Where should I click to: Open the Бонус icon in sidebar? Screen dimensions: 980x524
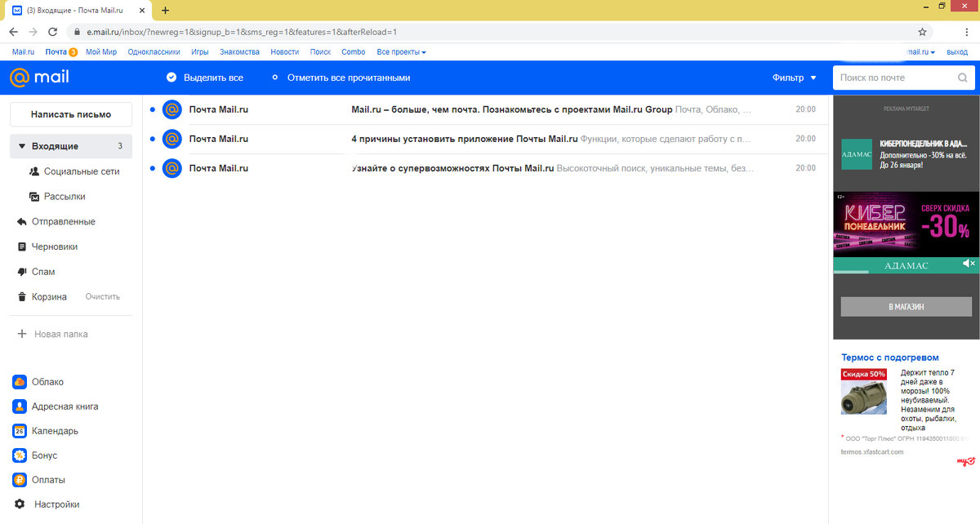tap(20, 455)
